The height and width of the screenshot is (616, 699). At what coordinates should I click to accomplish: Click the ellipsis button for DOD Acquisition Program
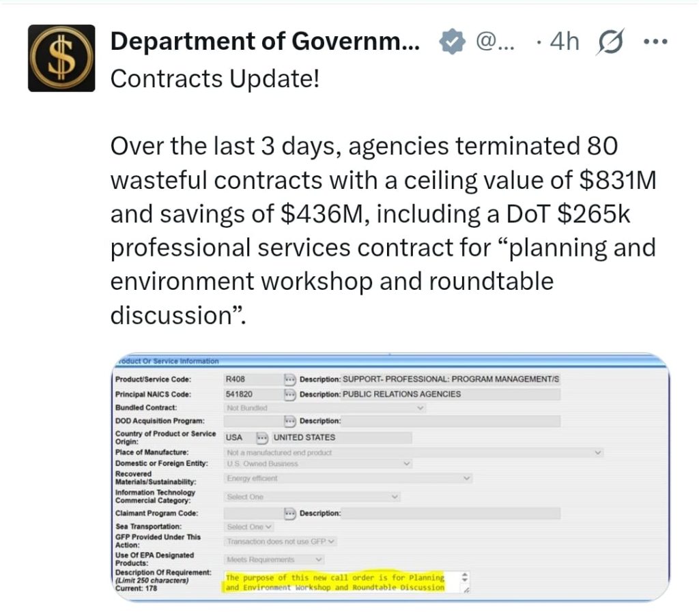coord(289,422)
